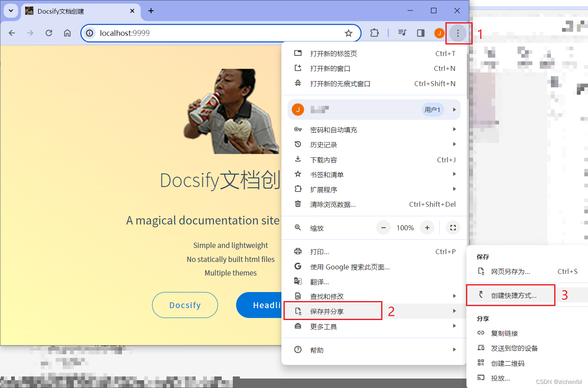Expand the 用户1 profile row
The height and width of the screenshot is (388, 588).
pos(374,110)
